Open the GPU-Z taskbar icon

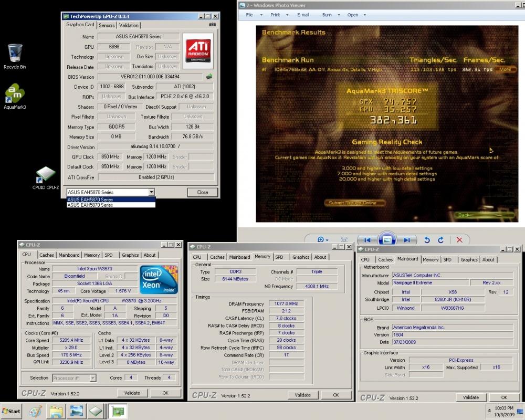click(x=118, y=411)
